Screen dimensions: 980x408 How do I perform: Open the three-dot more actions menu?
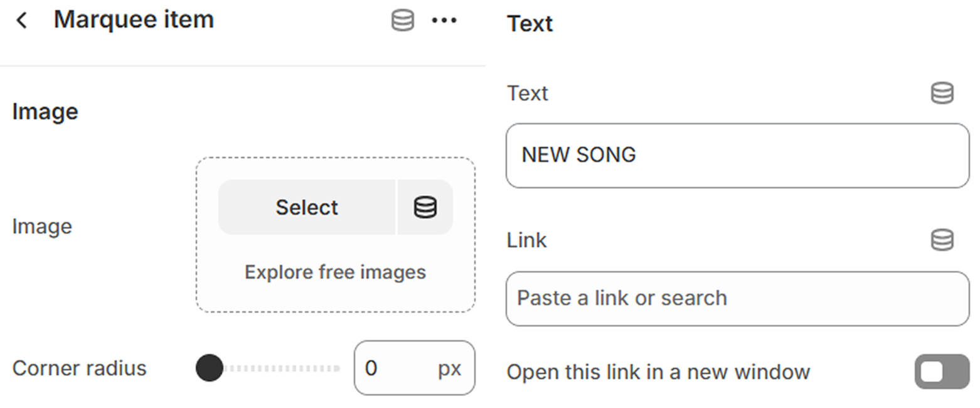coord(444,20)
